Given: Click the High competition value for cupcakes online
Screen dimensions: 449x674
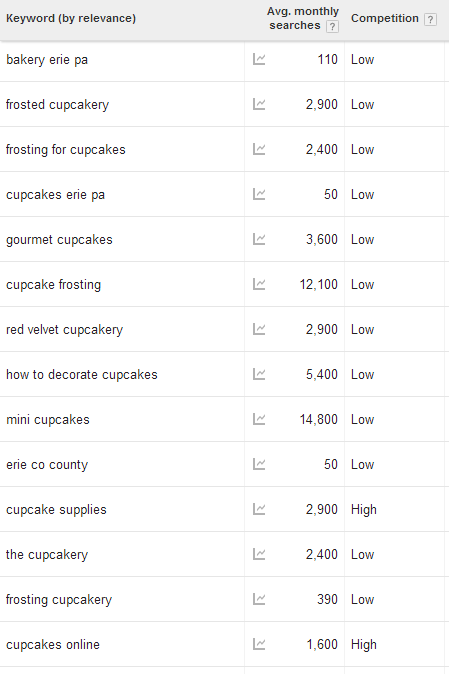Looking at the screenshot, I should [363, 644].
